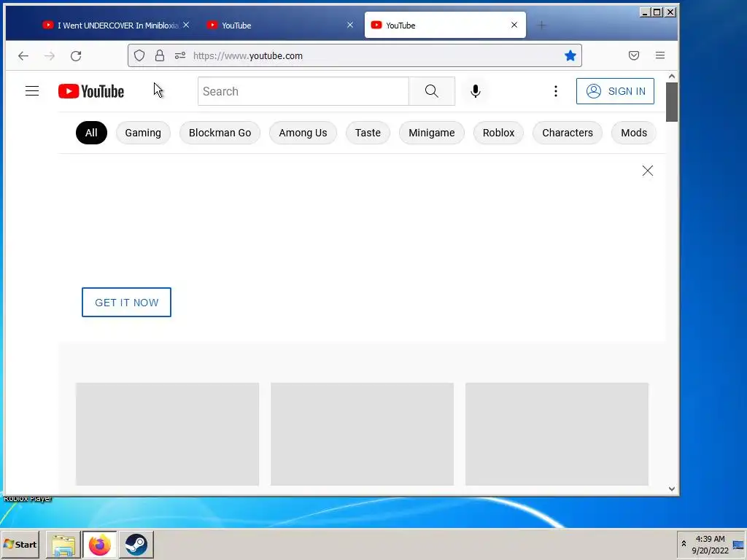Close the active YouTube tab

coord(514,25)
